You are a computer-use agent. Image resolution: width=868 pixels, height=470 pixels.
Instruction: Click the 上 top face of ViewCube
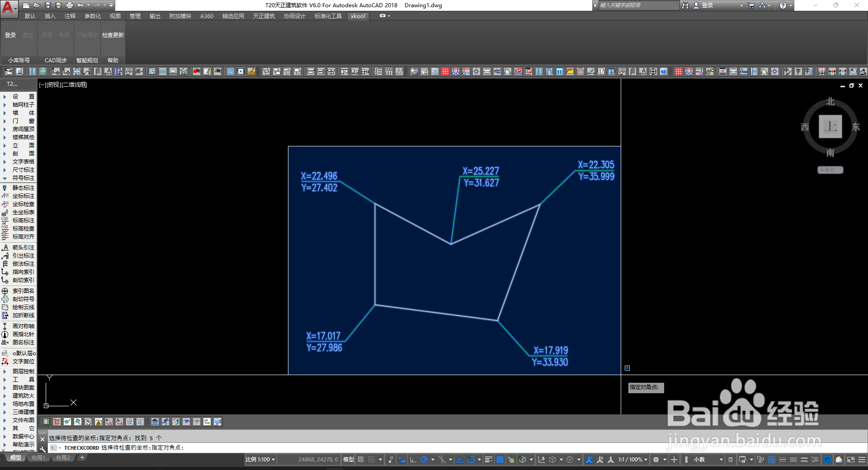coord(830,127)
